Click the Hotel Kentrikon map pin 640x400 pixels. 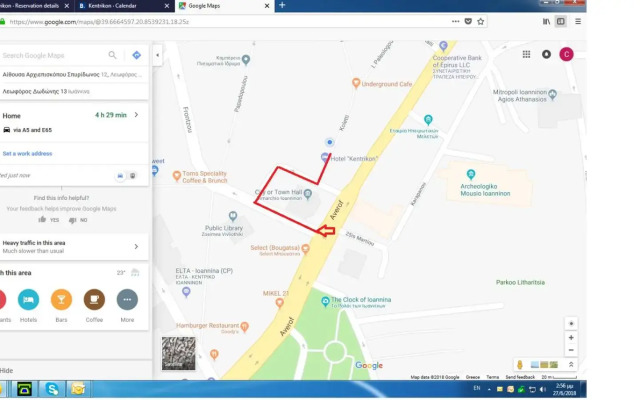(x=325, y=157)
